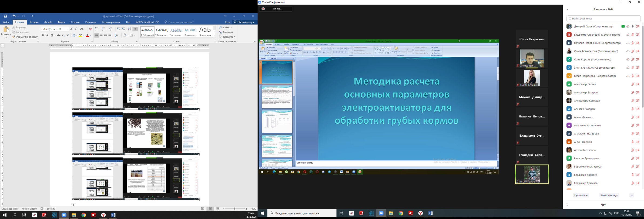Viewport: 644px width, 219px height.
Task: Open the font size dropdown
Action: (67, 29)
